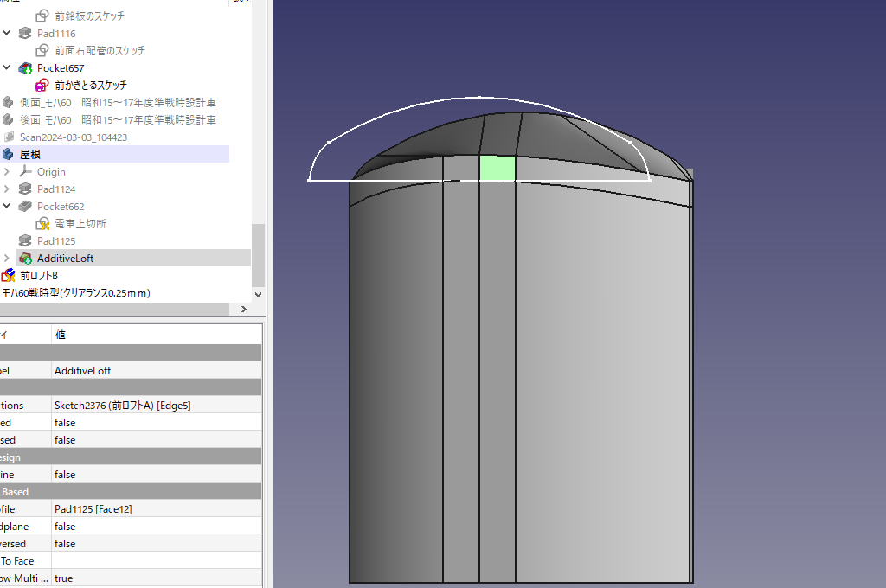Toggle the Allow Multi true value
This screenshot has height=588, width=886.
64,578
